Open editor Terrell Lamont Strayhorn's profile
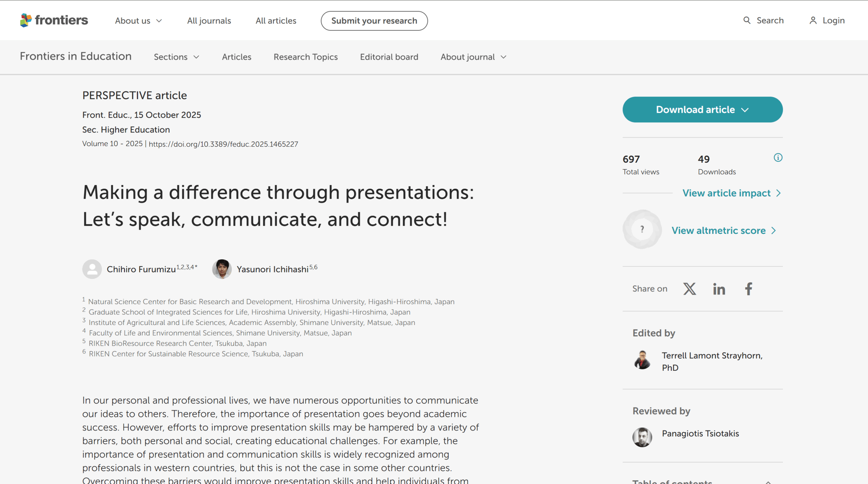This screenshot has width=868, height=484. pyautogui.click(x=712, y=356)
